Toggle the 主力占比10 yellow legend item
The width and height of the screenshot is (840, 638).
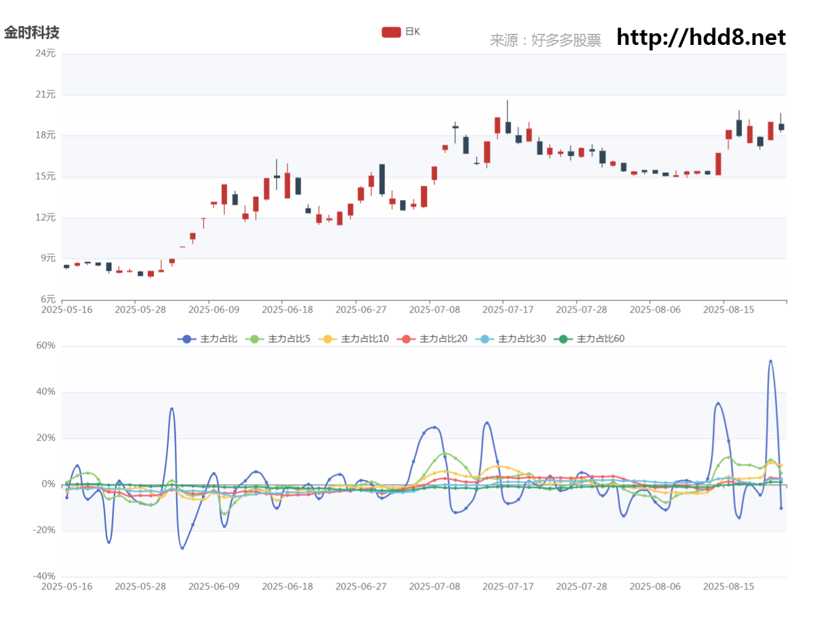(353, 339)
